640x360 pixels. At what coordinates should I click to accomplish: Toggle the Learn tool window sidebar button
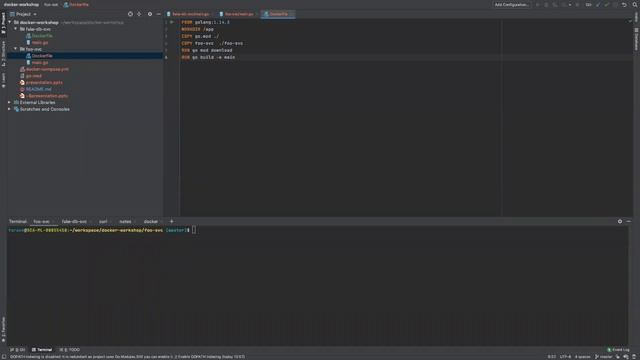(3, 80)
